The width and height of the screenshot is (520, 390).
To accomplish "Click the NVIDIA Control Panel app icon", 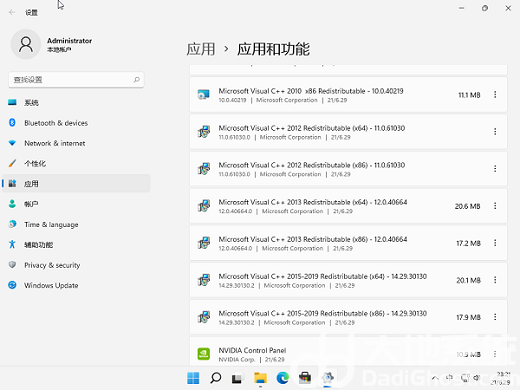I will pos(204,354).
